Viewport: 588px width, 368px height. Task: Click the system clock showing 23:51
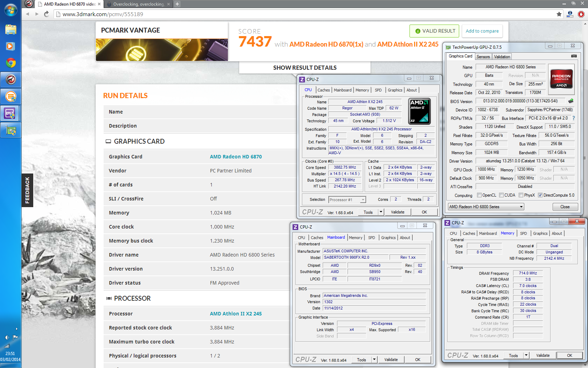point(10,353)
